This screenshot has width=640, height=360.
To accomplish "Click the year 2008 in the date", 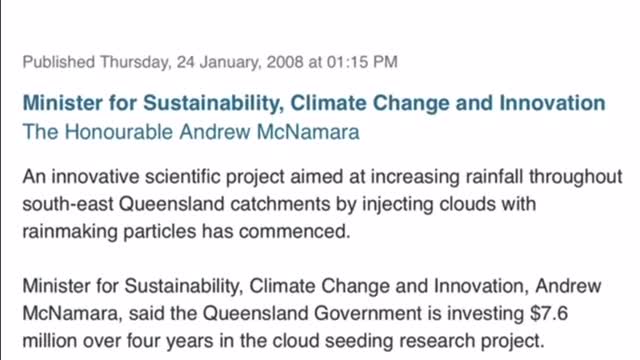I will coord(285,62).
